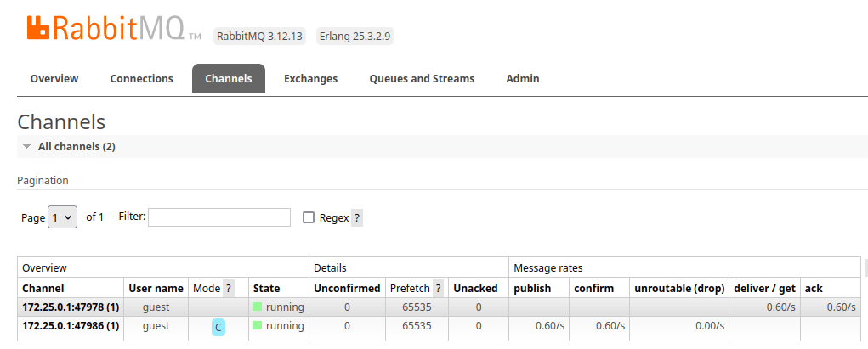Go to the Exchanges tab

click(x=310, y=78)
